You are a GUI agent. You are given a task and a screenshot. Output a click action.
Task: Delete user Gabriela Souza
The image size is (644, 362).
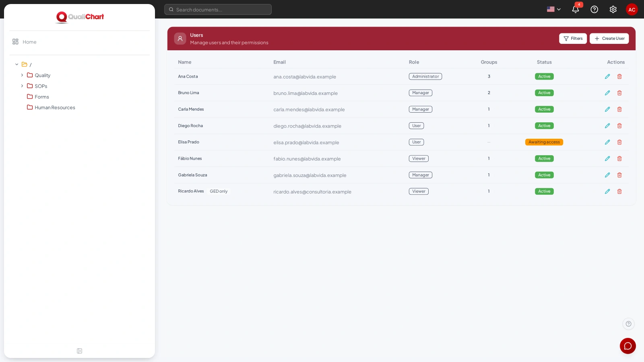[x=619, y=175]
